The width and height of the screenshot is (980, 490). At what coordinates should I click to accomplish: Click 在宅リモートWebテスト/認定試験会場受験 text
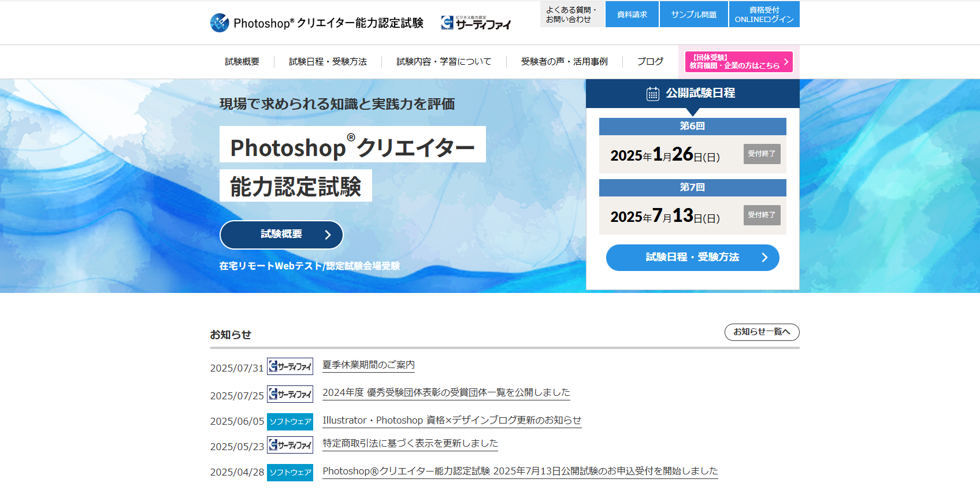coord(310,266)
